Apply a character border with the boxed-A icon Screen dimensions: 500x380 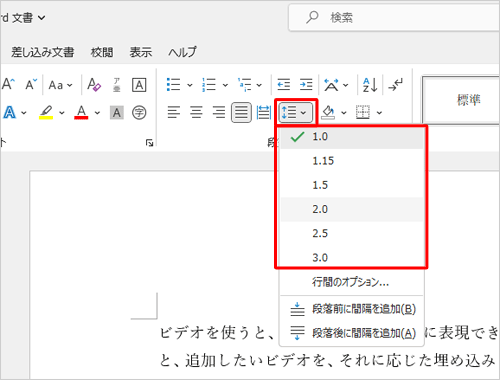[x=139, y=85]
